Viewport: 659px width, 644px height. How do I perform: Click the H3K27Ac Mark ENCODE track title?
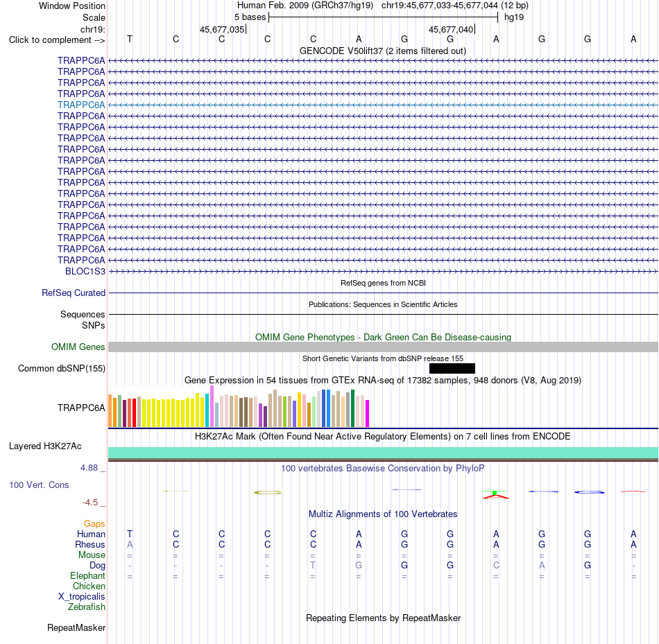[382, 437]
